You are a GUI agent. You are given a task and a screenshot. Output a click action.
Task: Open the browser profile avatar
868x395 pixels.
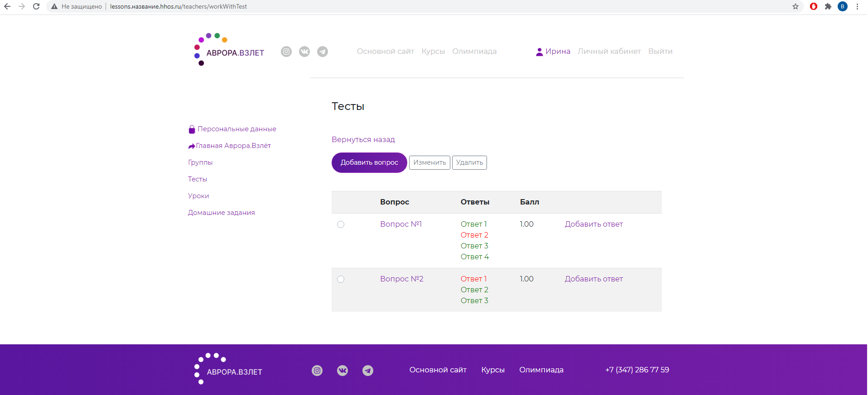tap(843, 6)
